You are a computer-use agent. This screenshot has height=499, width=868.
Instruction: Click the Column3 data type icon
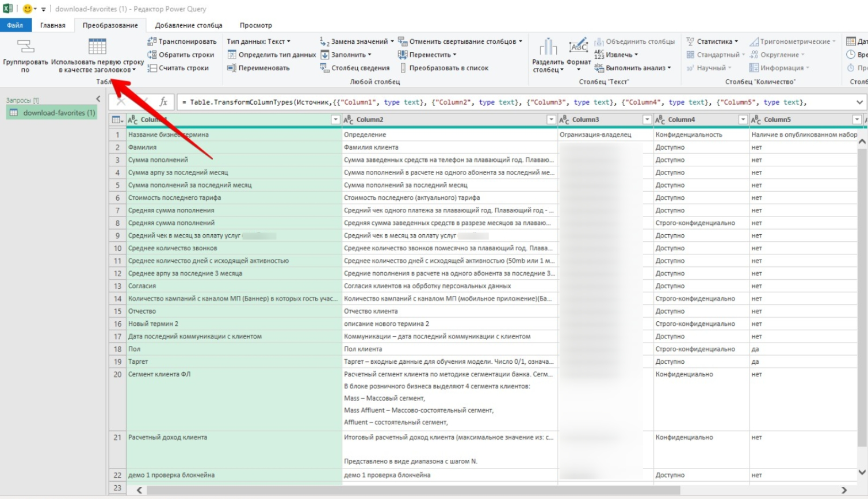coord(565,120)
